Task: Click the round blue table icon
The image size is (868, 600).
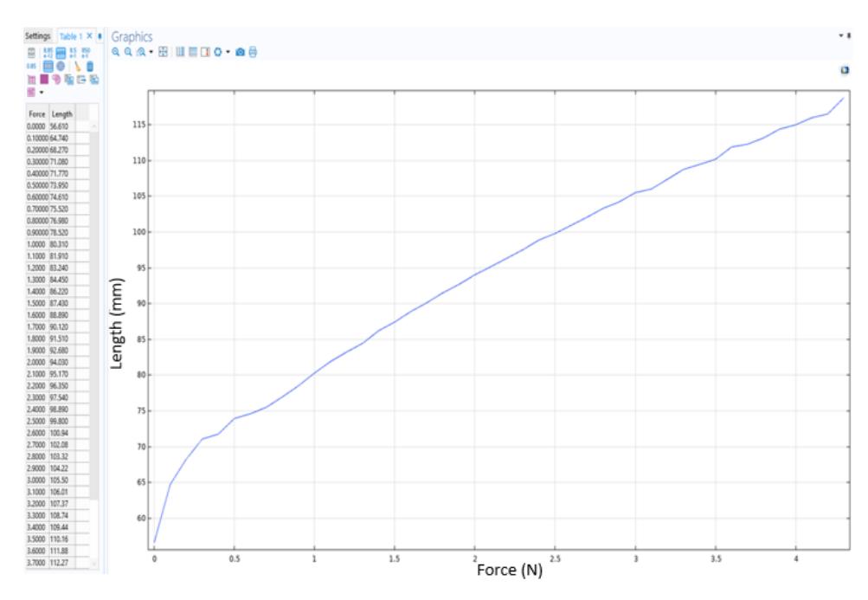Action: 61,66
